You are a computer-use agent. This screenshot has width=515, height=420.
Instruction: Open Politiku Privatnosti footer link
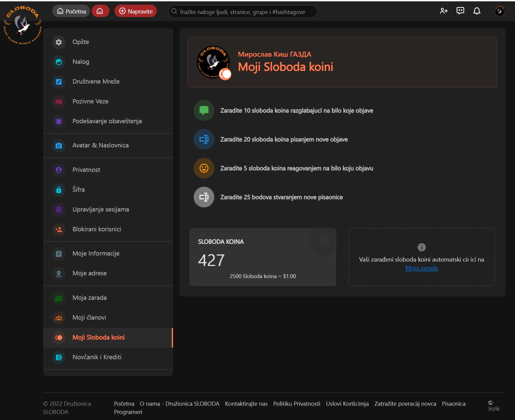click(297, 403)
